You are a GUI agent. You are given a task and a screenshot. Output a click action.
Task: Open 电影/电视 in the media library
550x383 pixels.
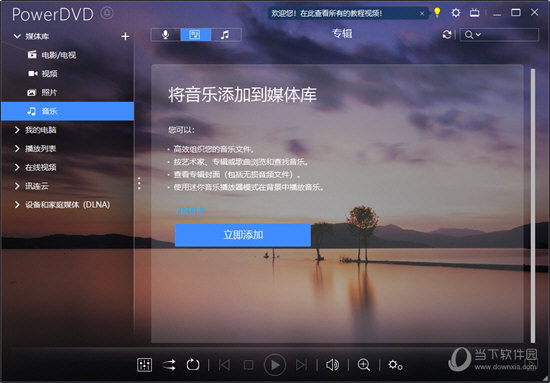point(52,55)
